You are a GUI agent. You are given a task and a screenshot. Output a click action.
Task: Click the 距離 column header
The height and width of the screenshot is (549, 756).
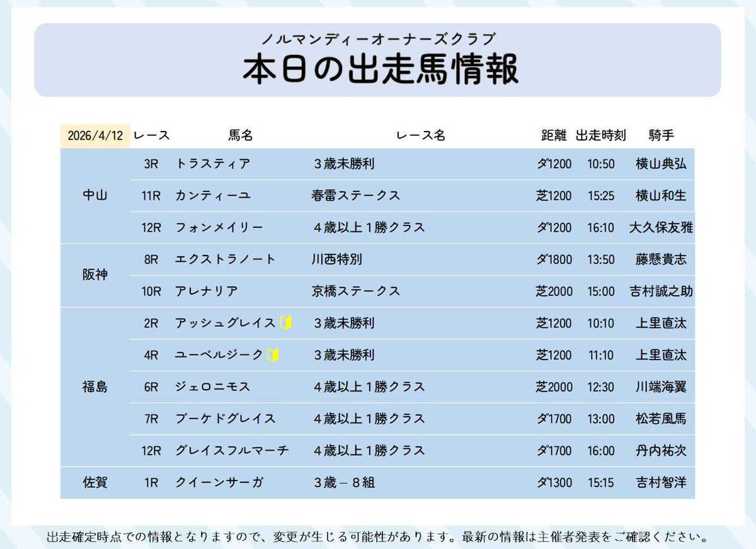point(554,135)
